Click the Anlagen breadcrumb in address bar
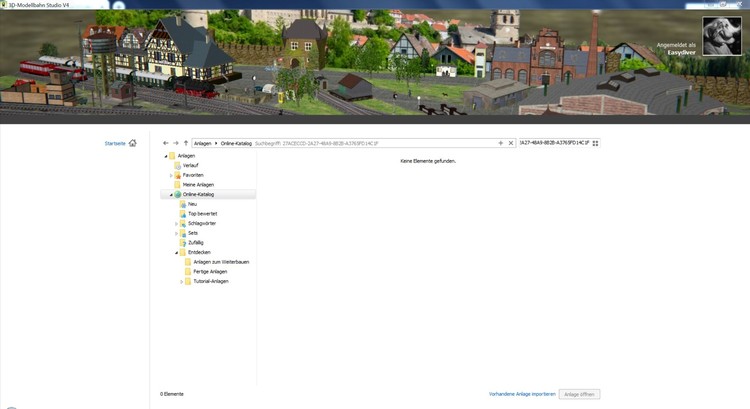The image size is (750, 409). (203, 143)
